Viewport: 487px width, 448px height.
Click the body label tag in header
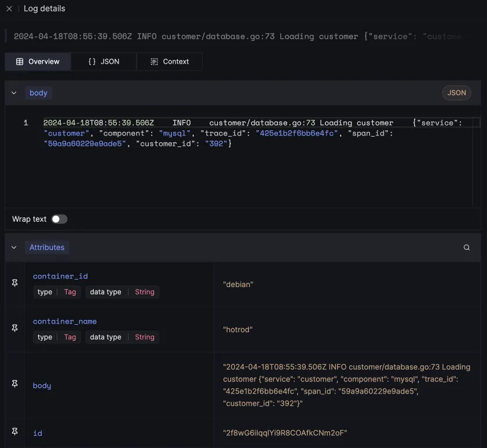pos(38,93)
